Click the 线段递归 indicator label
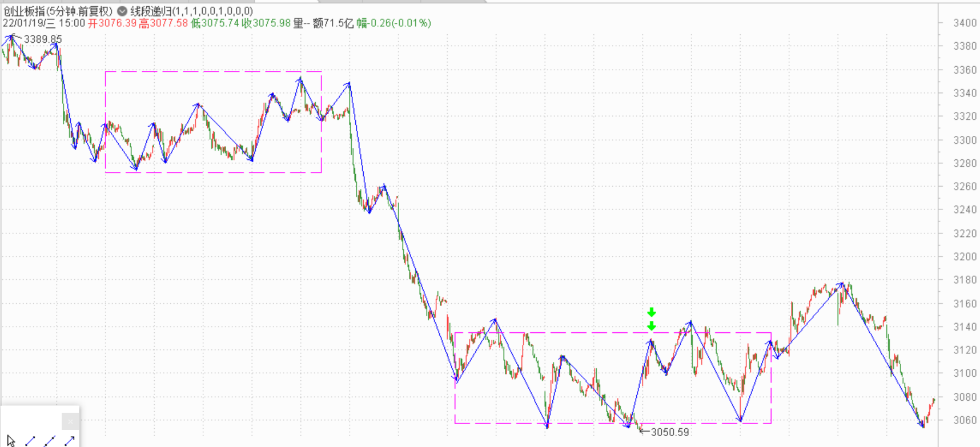 click(x=191, y=11)
